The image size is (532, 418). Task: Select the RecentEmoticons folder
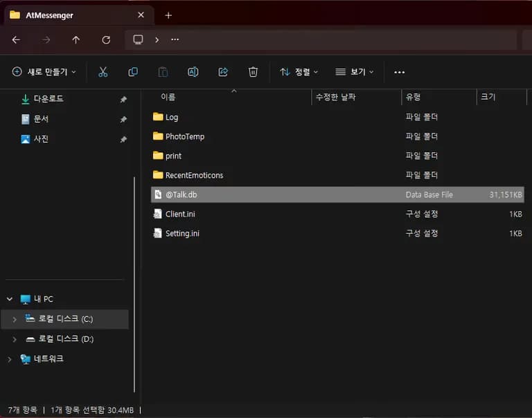click(194, 175)
